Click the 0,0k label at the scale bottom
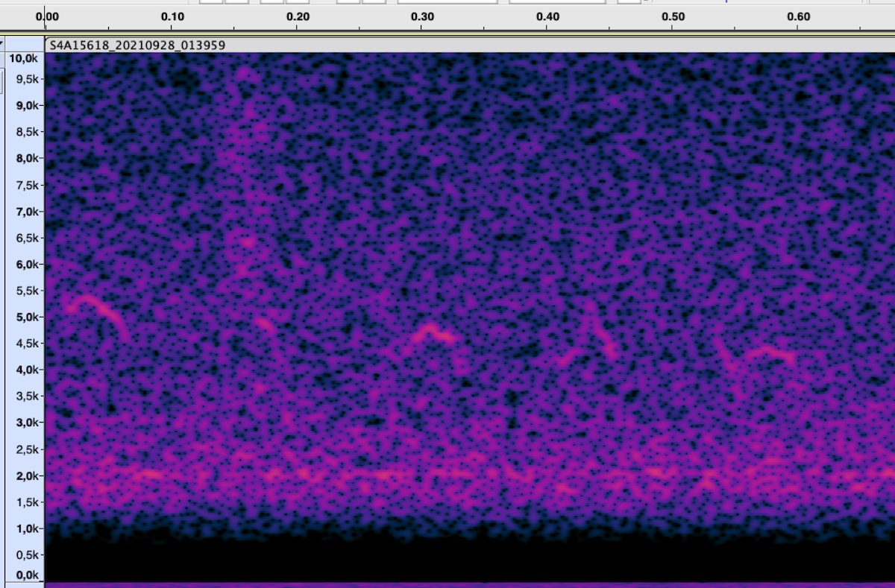The height and width of the screenshot is (588, 895). click(x=27, y=575)
